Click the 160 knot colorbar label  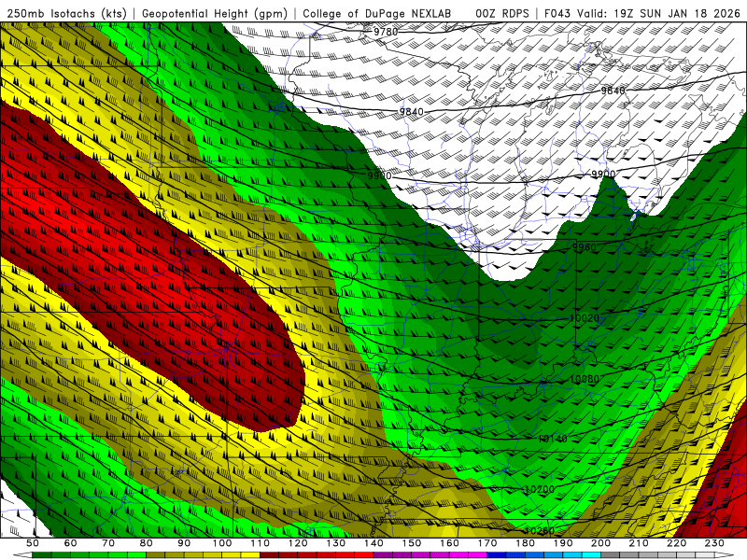[449, 543]
